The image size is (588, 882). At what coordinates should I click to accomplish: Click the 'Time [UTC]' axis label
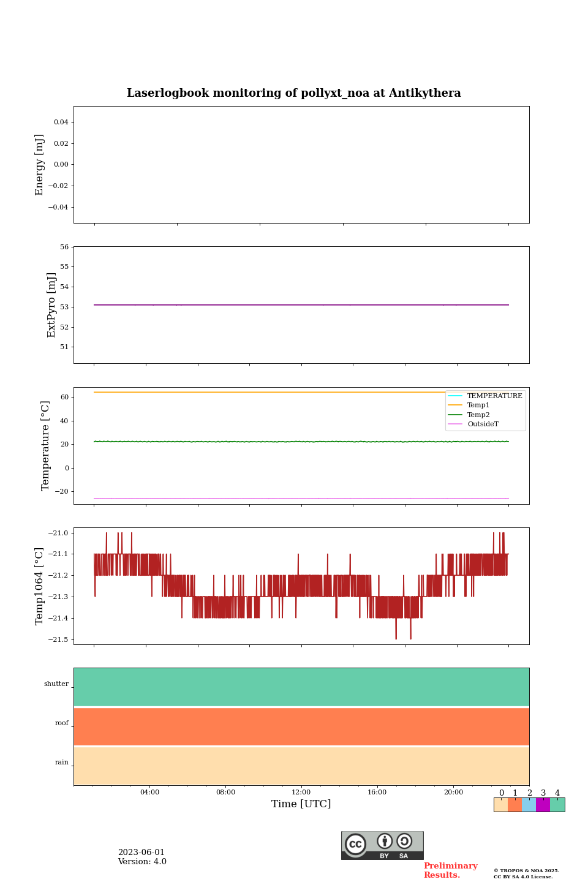coord(301,804)
